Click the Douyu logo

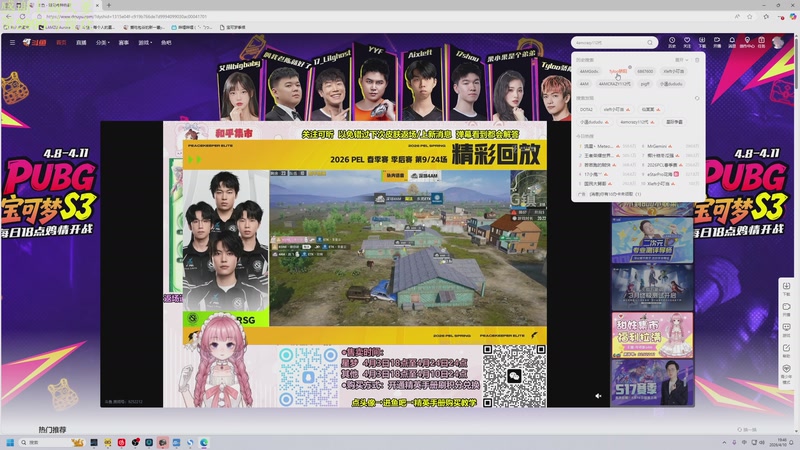click(34, 43)
